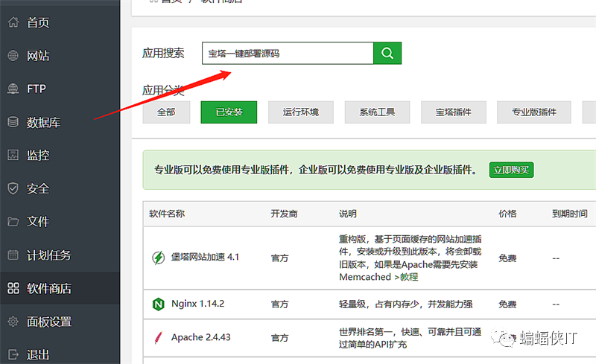
Task: Select the 全部 category tab
Action: (166, 112)
